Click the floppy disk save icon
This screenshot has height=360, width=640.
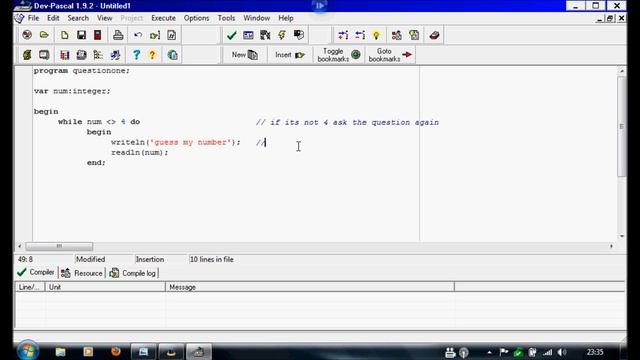pos(81,35)
